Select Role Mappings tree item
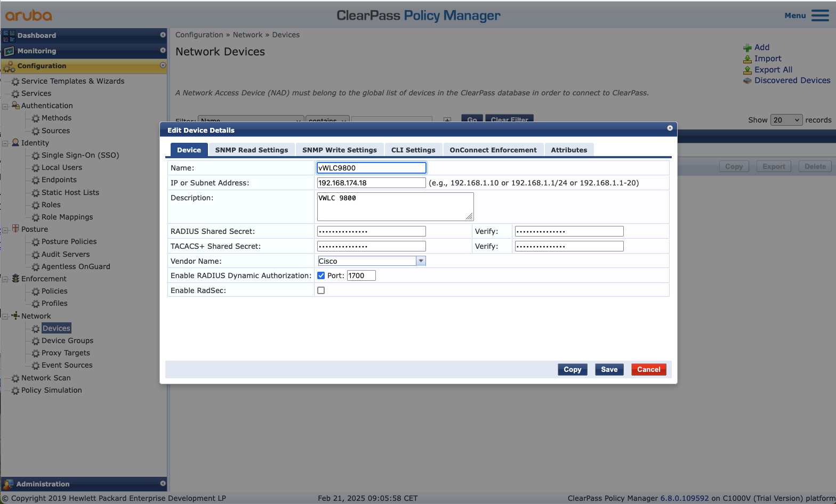This screenshot has height=504, width=836. point(67,217)
